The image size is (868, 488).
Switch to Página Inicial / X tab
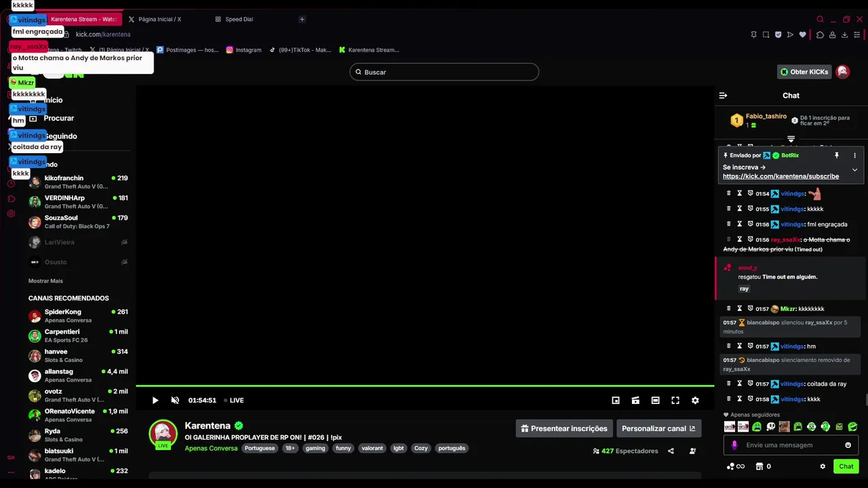(x=160, y=19)
